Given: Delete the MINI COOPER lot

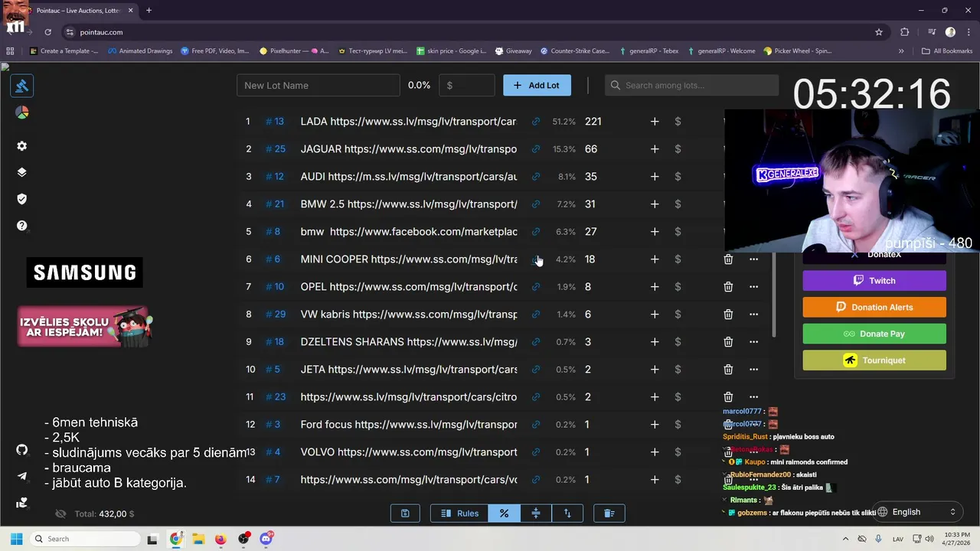Looking at the screenshot, I should [x=728, y=259].
